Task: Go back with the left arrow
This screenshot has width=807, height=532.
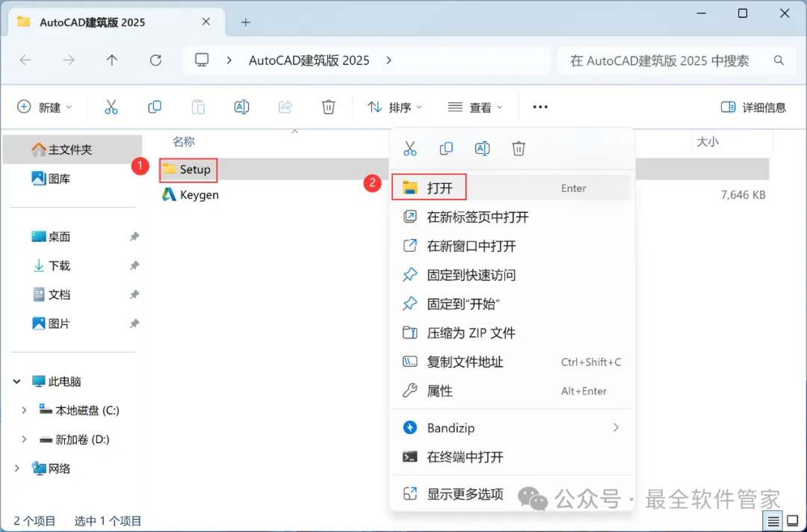Action: (x=25, y=61)
